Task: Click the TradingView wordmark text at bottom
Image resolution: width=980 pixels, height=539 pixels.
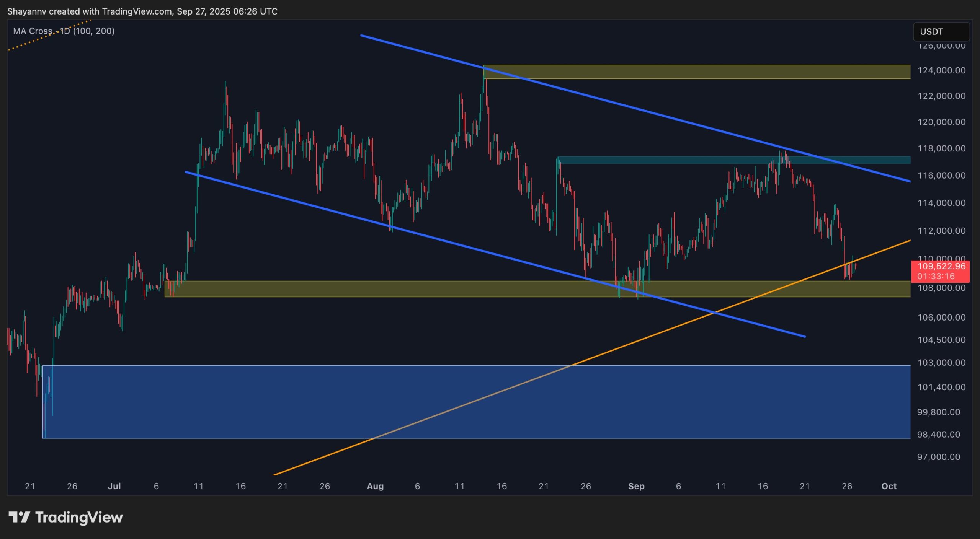Action: point(79,517)
